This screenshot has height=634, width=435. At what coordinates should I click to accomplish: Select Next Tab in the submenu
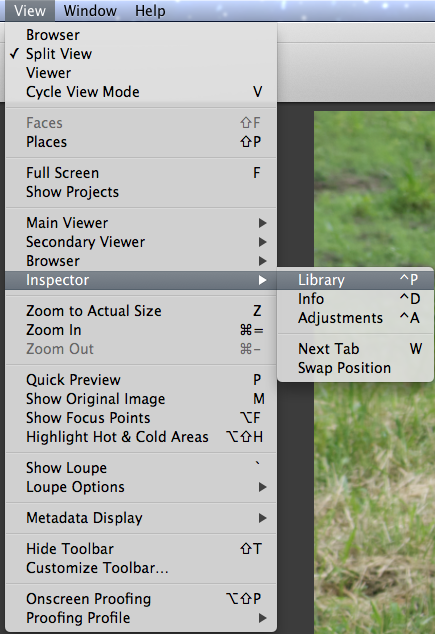(355, 349)
